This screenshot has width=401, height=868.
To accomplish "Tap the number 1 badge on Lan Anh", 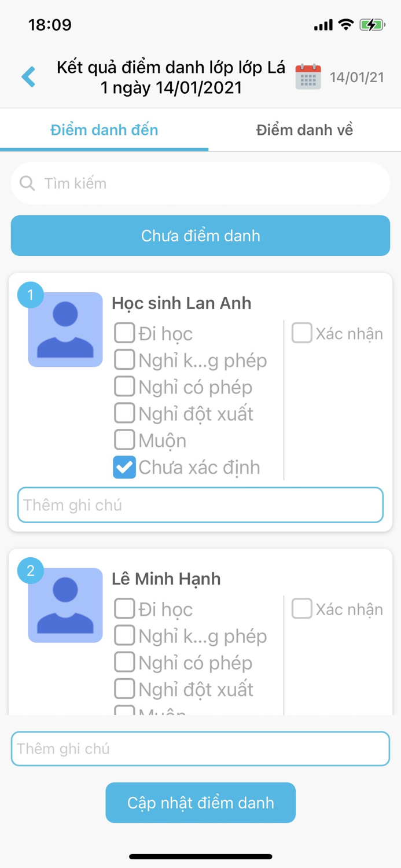I will pyautogui.click(x=30, y=295).
